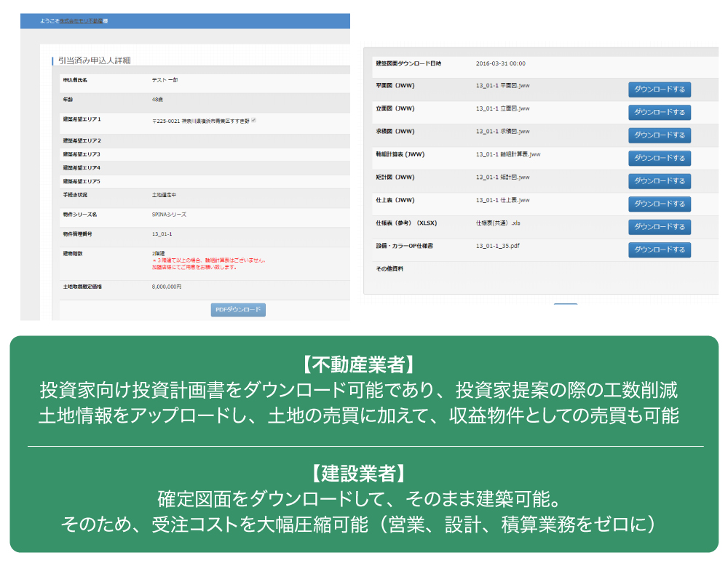728x566 pixels.
Task: Click the 手続き状況 label
Action: click(75, 195)
